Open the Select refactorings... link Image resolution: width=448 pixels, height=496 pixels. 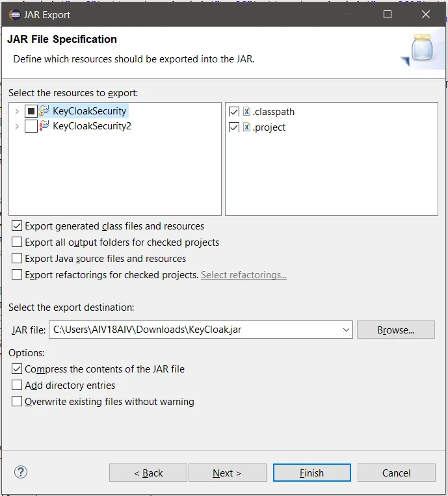pos(244,275)
